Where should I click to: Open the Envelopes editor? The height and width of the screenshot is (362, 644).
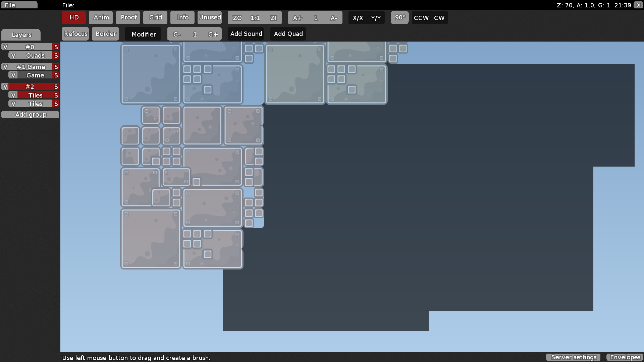(625, 357)
